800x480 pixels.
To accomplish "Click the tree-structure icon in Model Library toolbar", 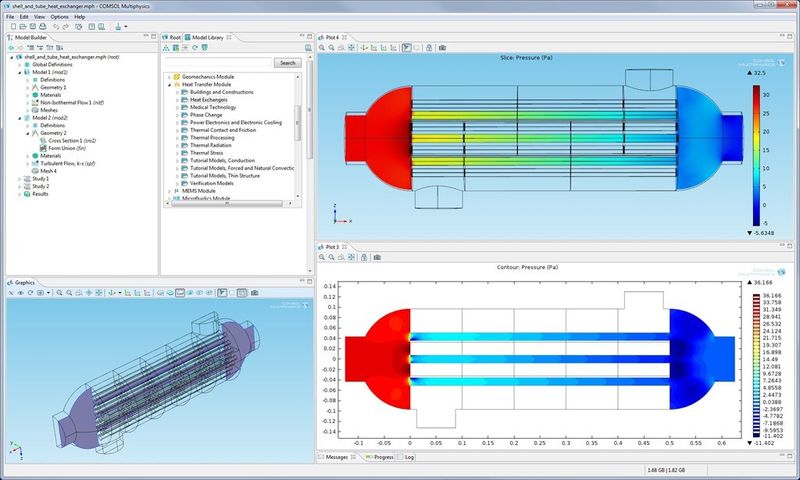I will coord(166,47).
